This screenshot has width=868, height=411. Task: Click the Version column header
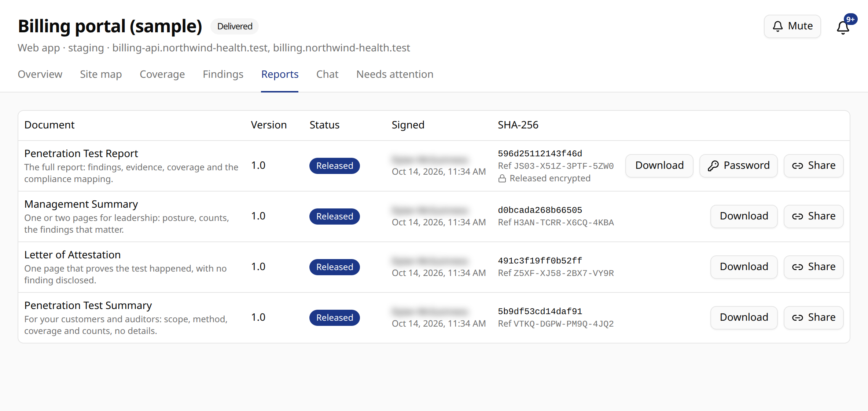pos(269,125)
